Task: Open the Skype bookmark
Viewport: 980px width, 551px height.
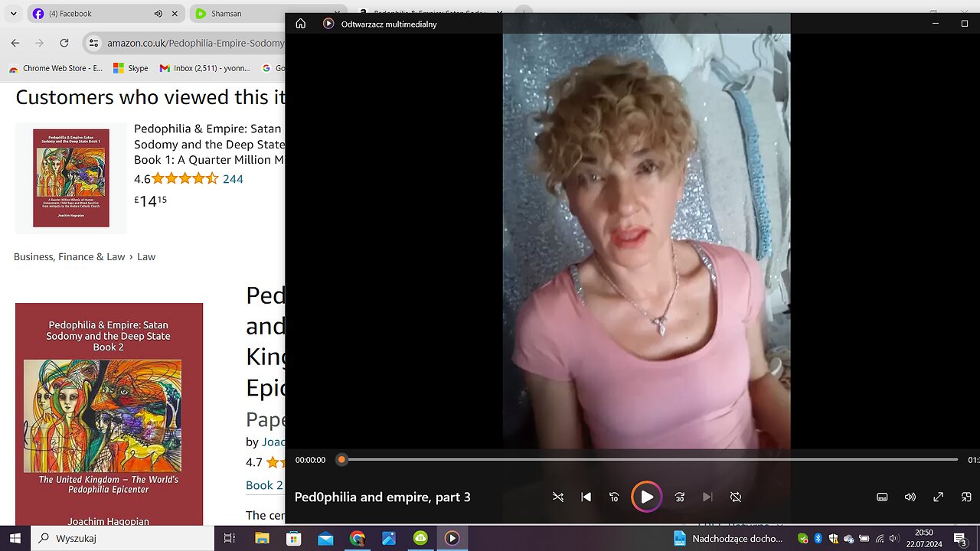Action: 131,68
